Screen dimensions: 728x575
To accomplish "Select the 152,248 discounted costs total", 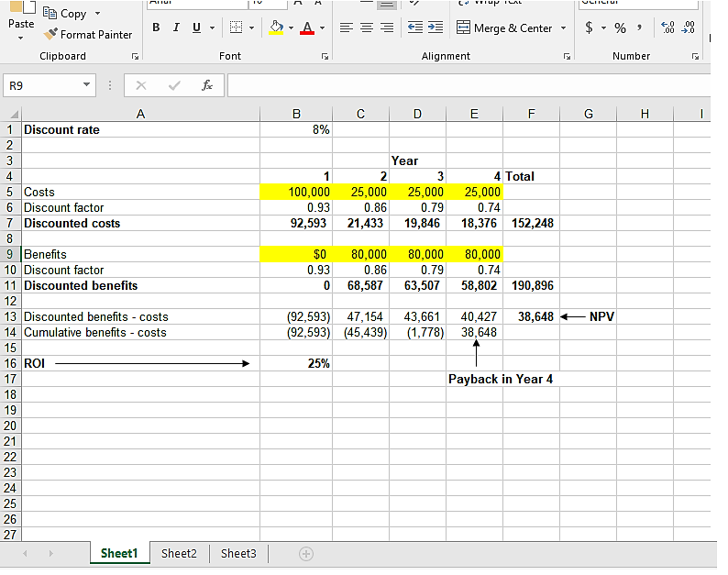I will pos(531,223).
